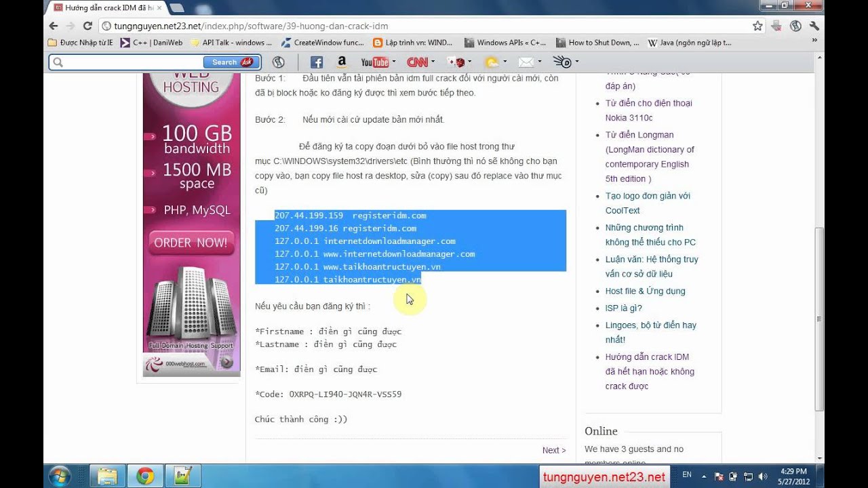Open the Chrome wrench settings menu
The height and width of the screenshot is (488, 868).
(x=814, y=26)
